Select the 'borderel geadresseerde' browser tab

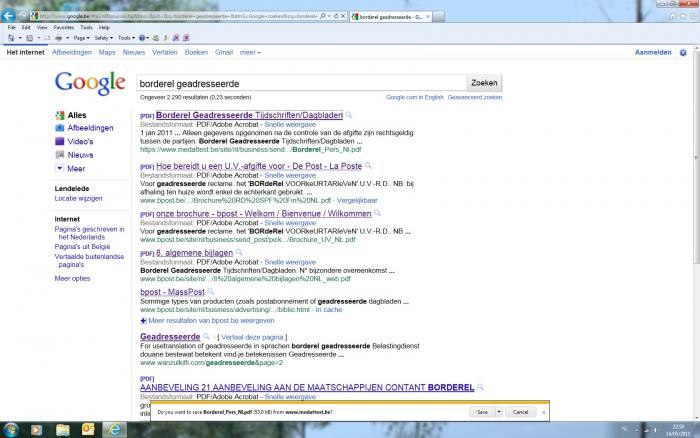click(391, 17)
